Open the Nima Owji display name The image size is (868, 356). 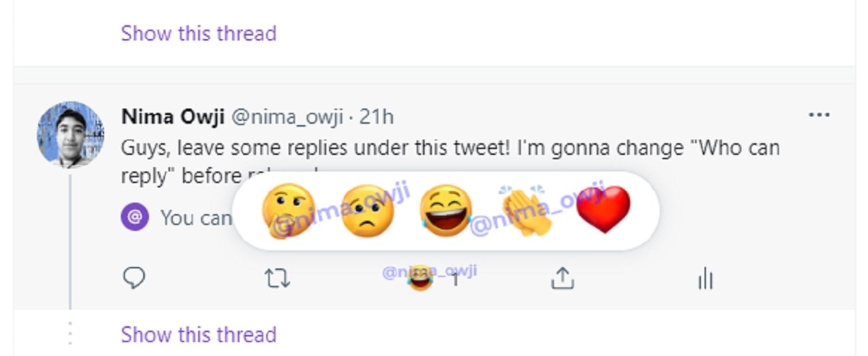pyautogui.click(x=172, y=116)
